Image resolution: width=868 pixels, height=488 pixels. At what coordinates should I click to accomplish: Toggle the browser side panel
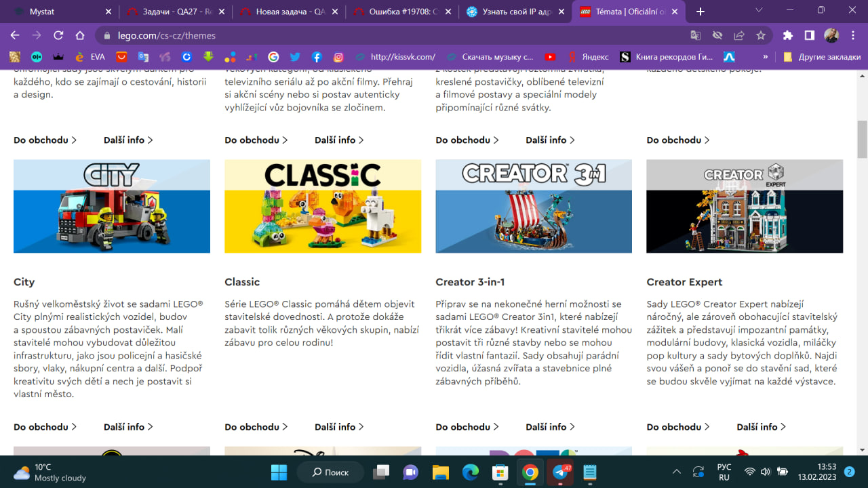pos(810,35)
